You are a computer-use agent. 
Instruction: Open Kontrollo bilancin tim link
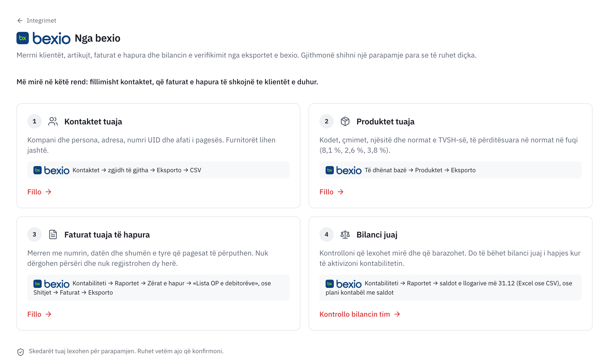(x=360, y=314)
